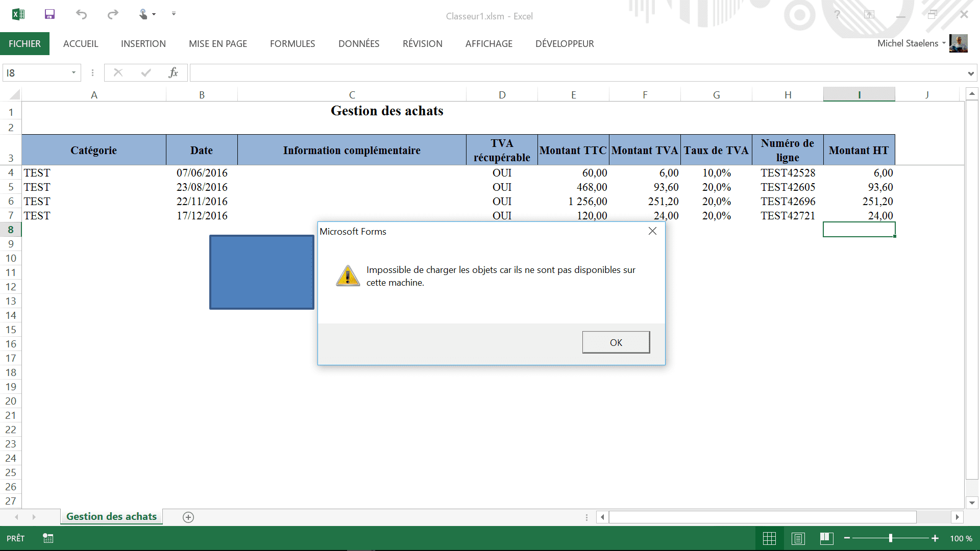Screen dimensions: 980x551
Task: Switch to Page Break Preview icon
Action: pyautogui.click(x=827, y=538)
